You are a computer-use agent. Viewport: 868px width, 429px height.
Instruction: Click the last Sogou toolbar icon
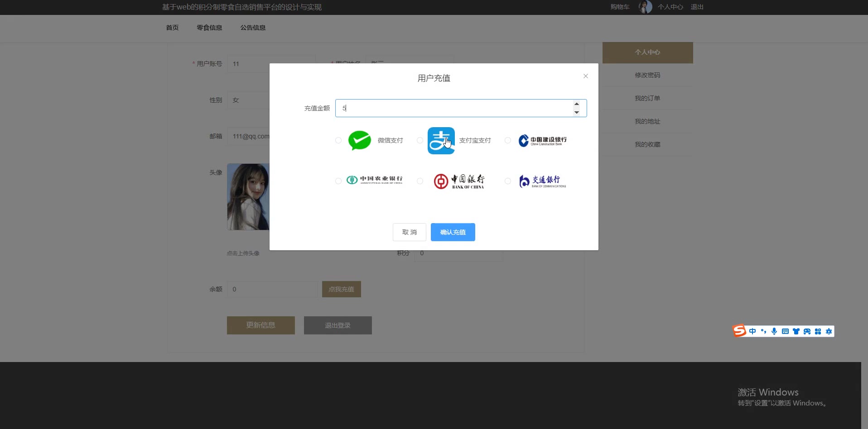click(829, 331)
